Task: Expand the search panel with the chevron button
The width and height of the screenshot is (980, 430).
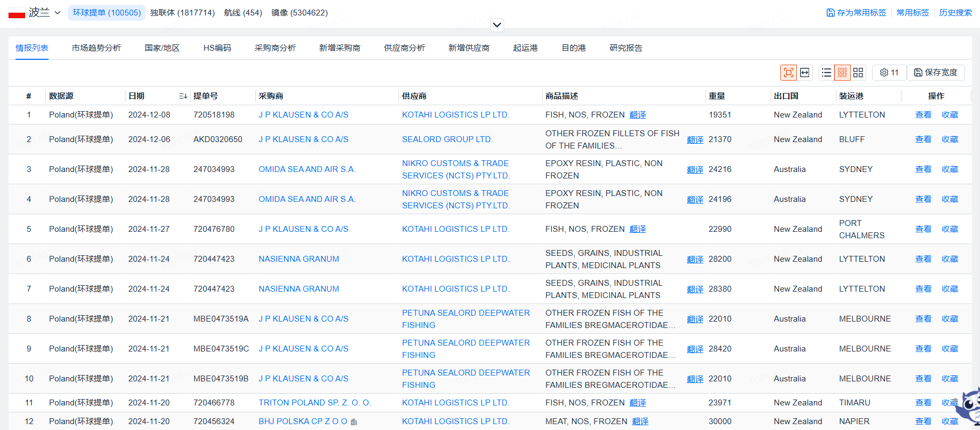Action: click(497, 25)
